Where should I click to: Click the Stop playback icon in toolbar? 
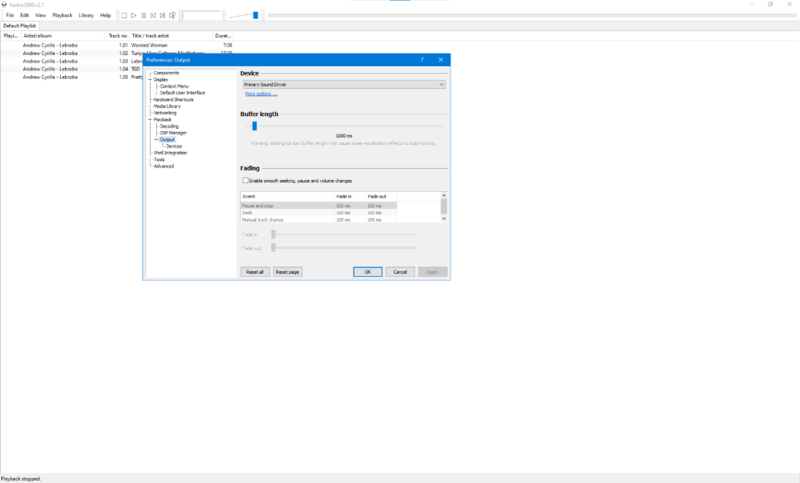(x=123, y=15)
